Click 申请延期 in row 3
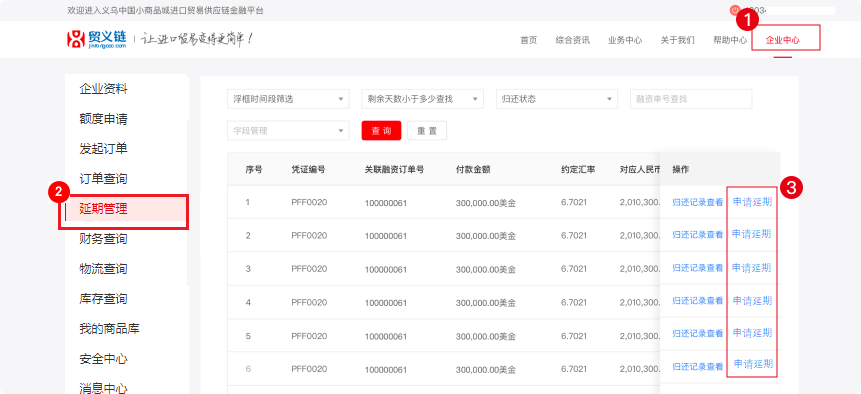Image resolution: width=861 pixels, height=394 pixels. 752,268
